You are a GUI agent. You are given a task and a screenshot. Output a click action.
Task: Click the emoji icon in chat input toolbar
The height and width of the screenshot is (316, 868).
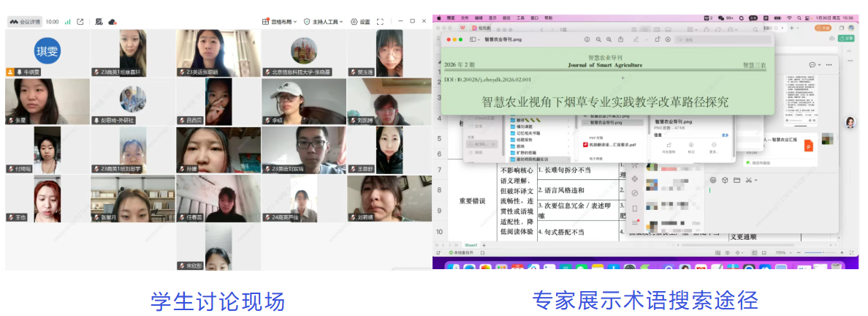click(713, 180)
